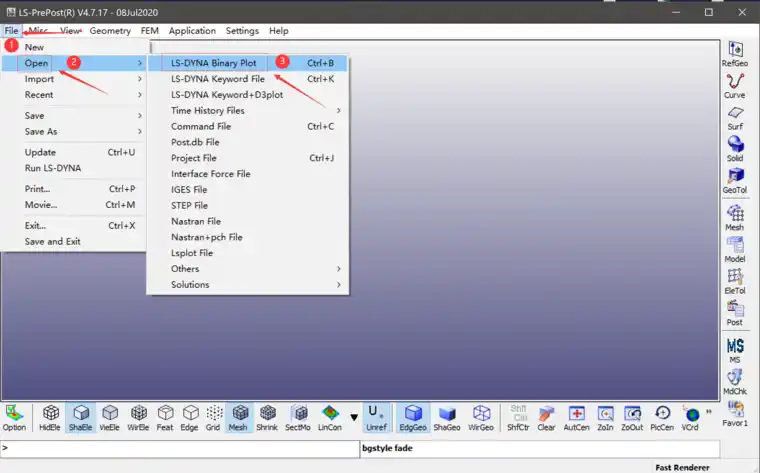Select LS-DYNA Keyword File
The image size is (760, 473).
[248, 79]
